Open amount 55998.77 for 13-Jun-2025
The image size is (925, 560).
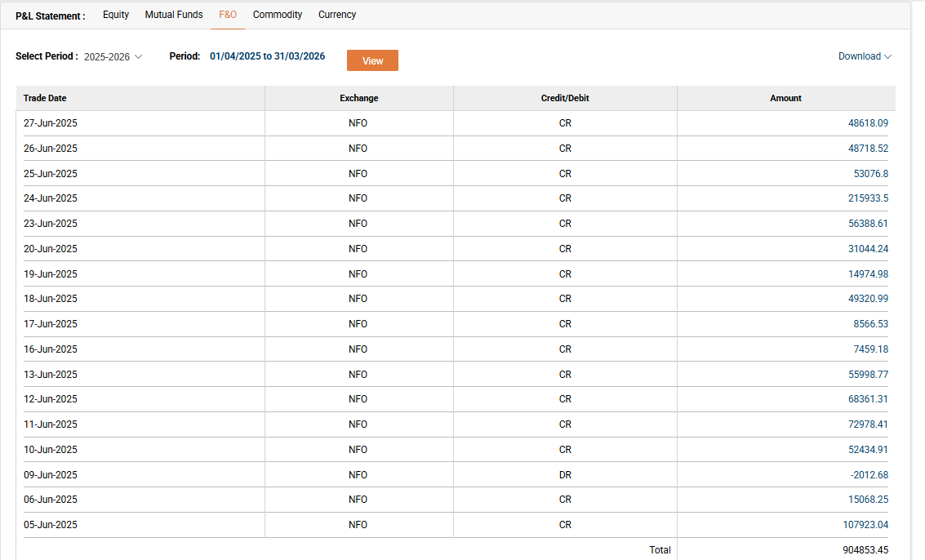[868, 374]
